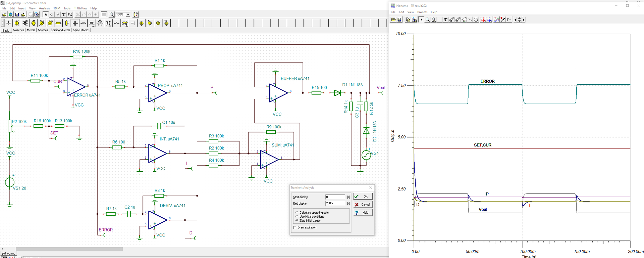Image resolution: width=644 pixels, height=258 pixels.
Task: Select the schematic text 'T' tool
Action: pyautogui.click(x=64, y=14)
